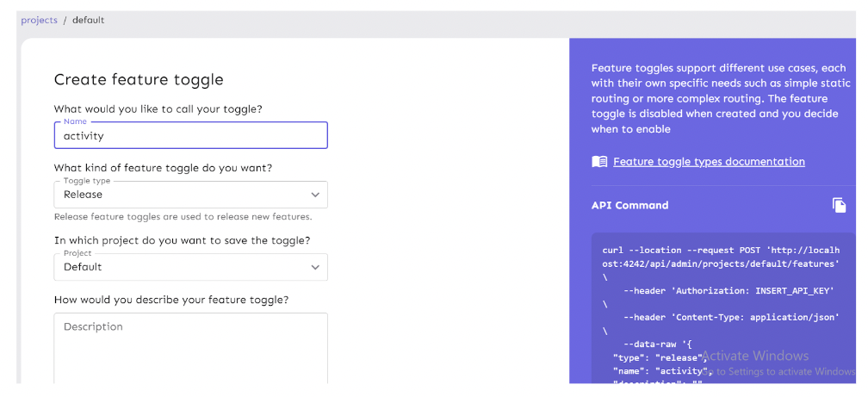Open the Project dropdown showing Default

click(181, 267)
